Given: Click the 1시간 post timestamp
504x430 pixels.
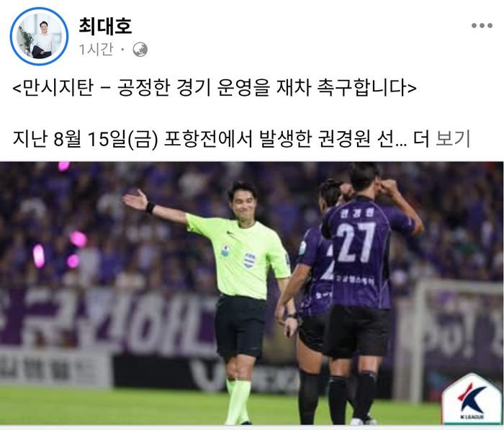Looking at the screenshot, I should (x=96, y=50).
